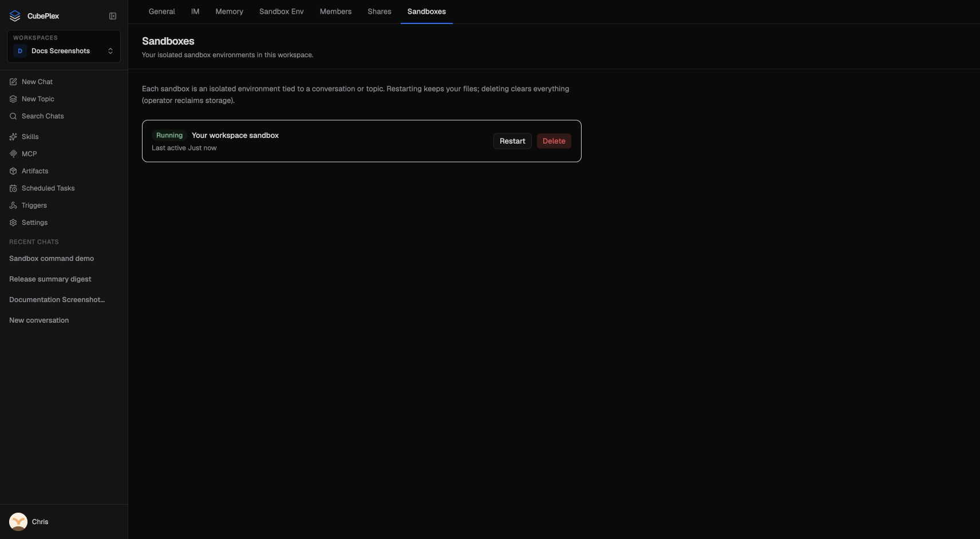Click the Chris user avatar

click(18, 522)
